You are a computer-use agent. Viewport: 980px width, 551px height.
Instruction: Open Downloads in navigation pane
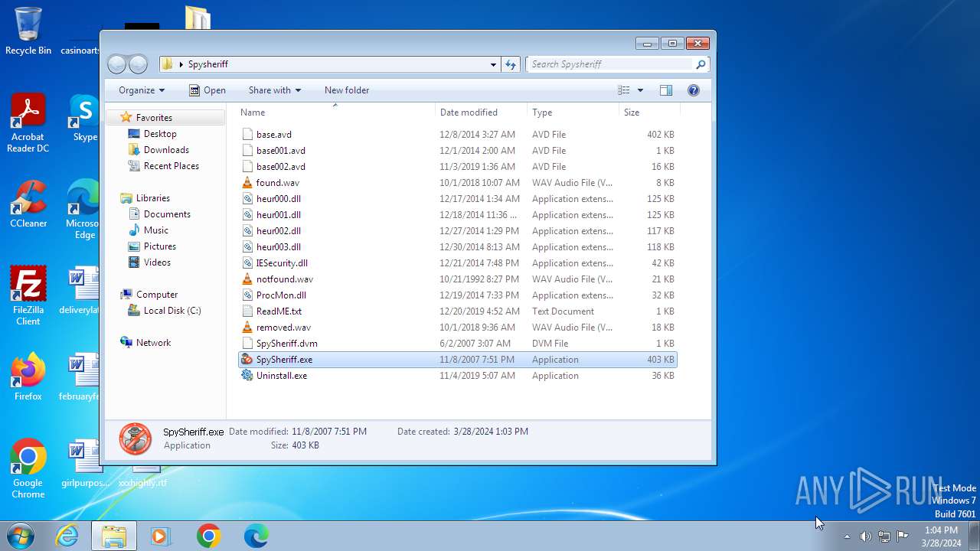[x=166, y=150]
